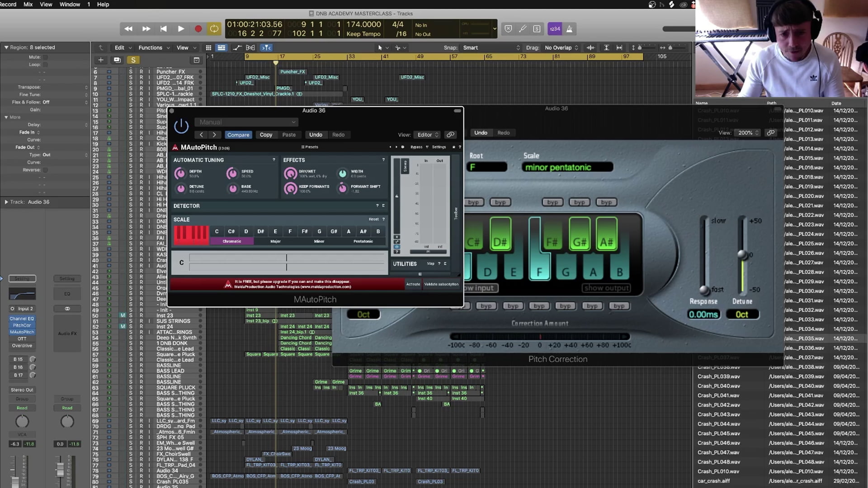This screenshot has height=488, width=868.
Task: Toggle the metronome click button
Action: (570, 29)
